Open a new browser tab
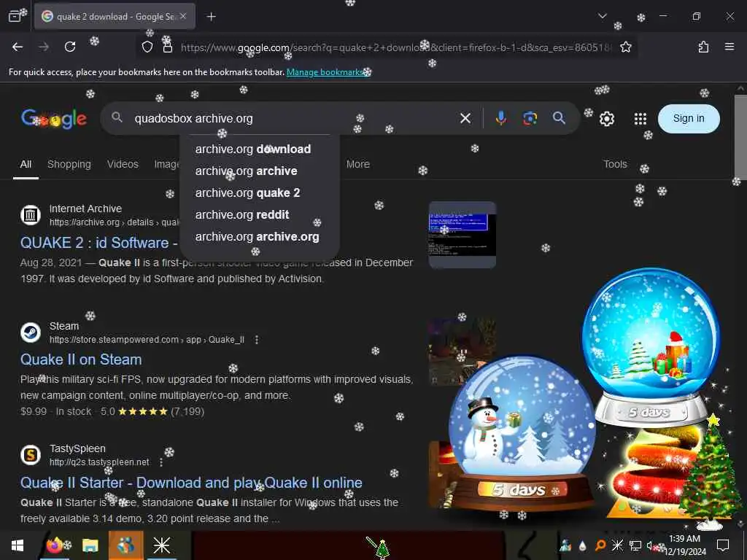This screenshot has width=747, height=560. (211, 17)
